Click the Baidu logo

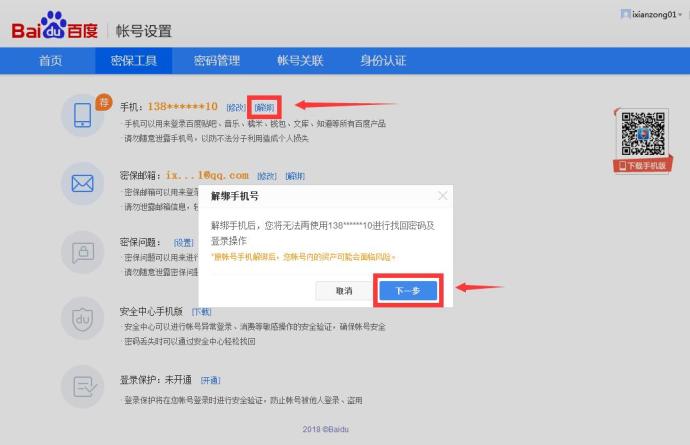pos(55,26)
